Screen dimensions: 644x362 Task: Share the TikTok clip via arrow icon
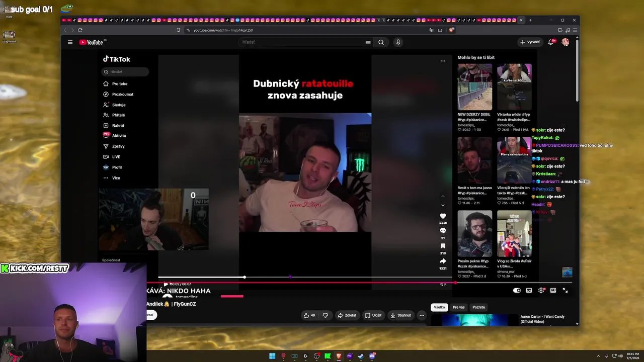443,261
